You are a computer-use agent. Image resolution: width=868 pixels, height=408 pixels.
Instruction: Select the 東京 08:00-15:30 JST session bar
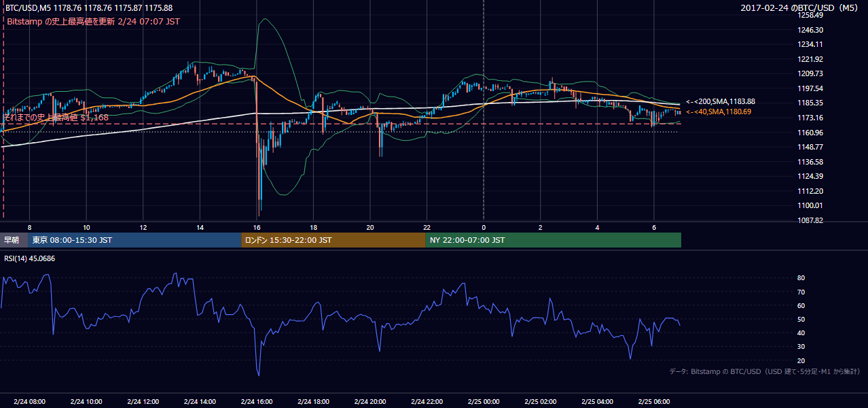click(134, 240)
